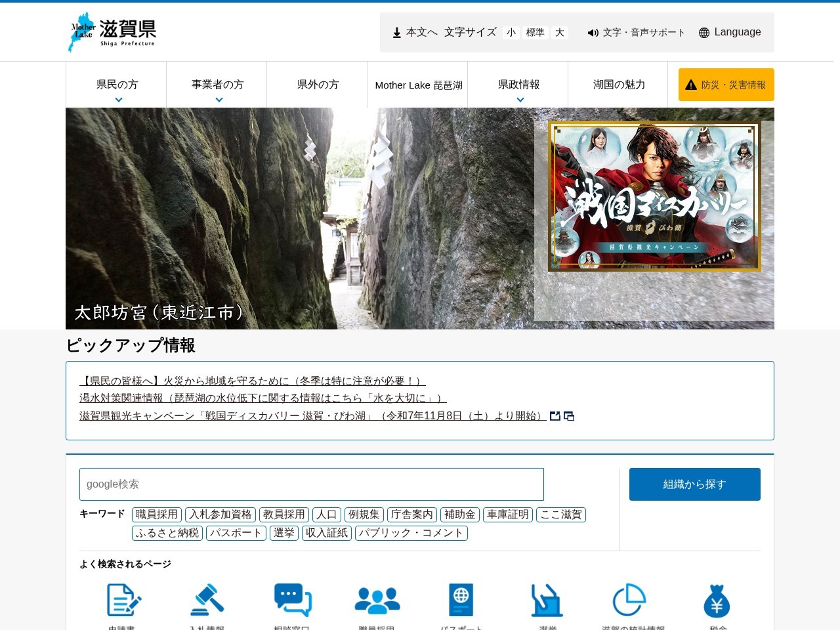
Task: Select the 教員採用 keyword tag
Action: (284, 514)
